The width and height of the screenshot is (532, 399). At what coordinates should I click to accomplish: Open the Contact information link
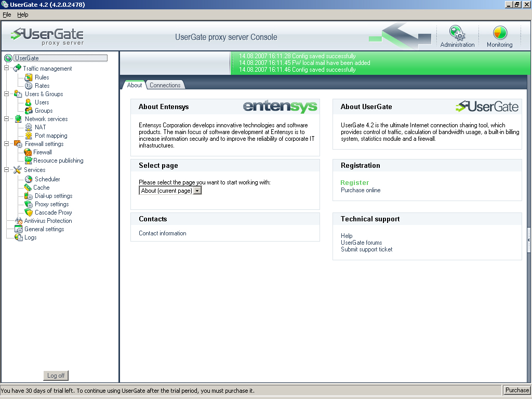coord(163,233)
